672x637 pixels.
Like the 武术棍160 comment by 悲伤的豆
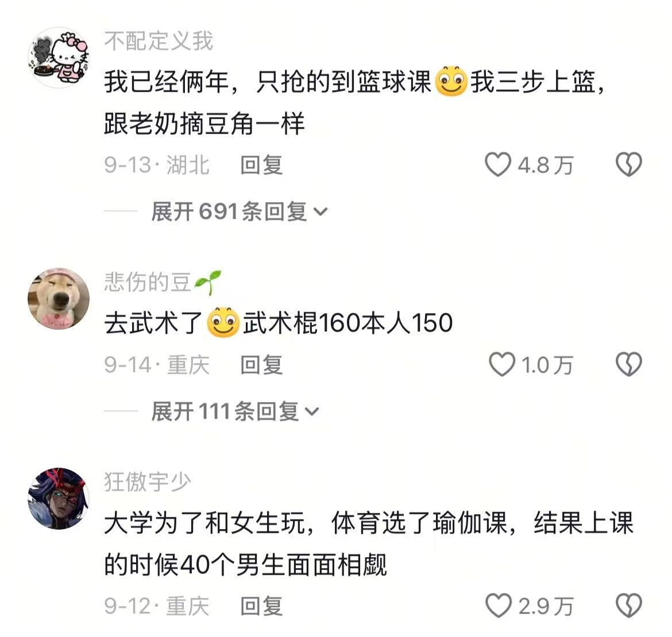click(503, 364)
